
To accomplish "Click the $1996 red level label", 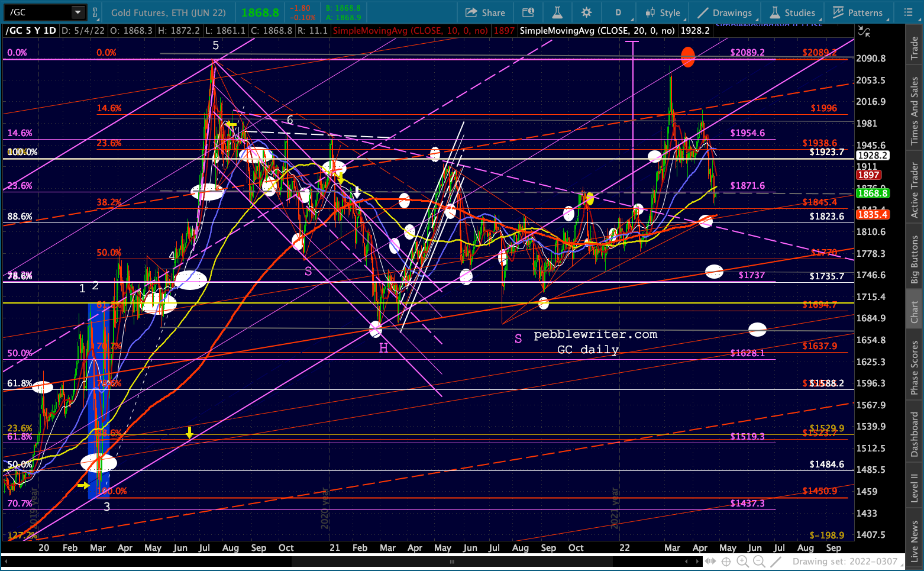I will pyautogui.click(x=823, y=108).
